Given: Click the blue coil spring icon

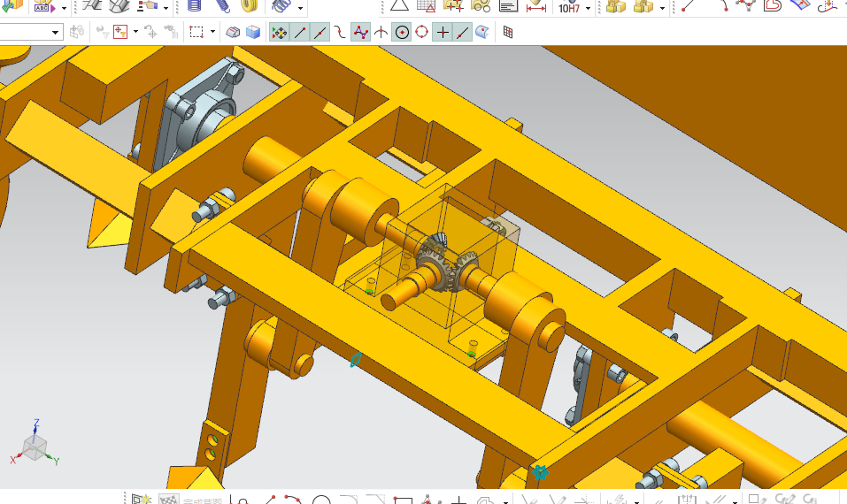Looking at the screenshot, I should (x=281, y=6).
